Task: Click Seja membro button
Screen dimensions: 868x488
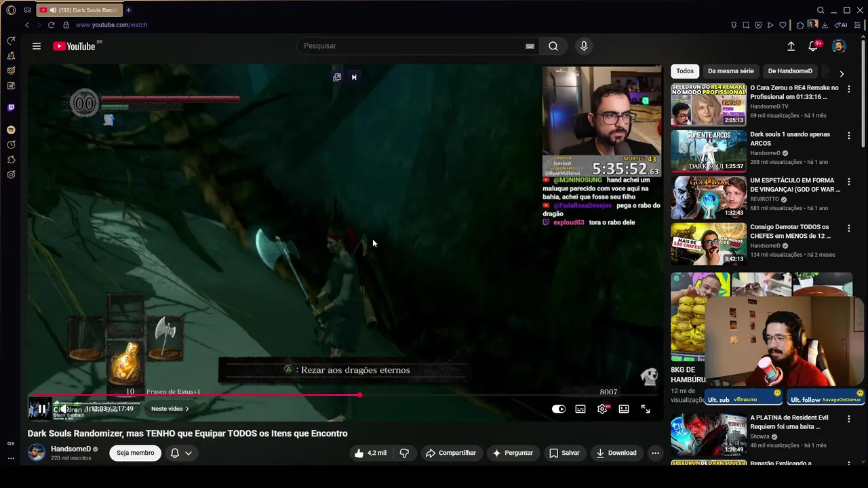Action: click(136, 453)
